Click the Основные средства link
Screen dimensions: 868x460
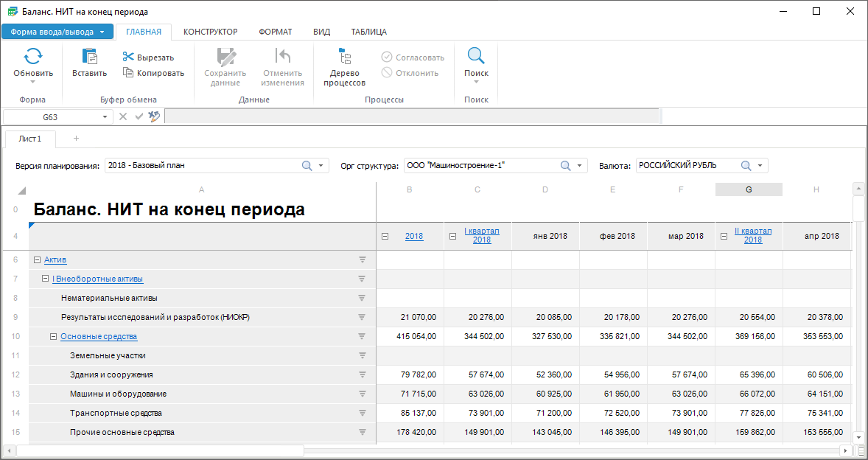[99, 336]
